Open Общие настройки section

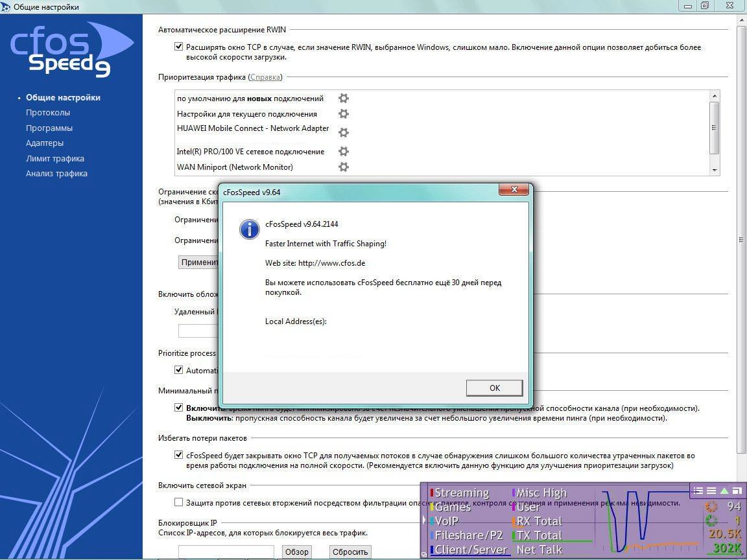point(63,98)
